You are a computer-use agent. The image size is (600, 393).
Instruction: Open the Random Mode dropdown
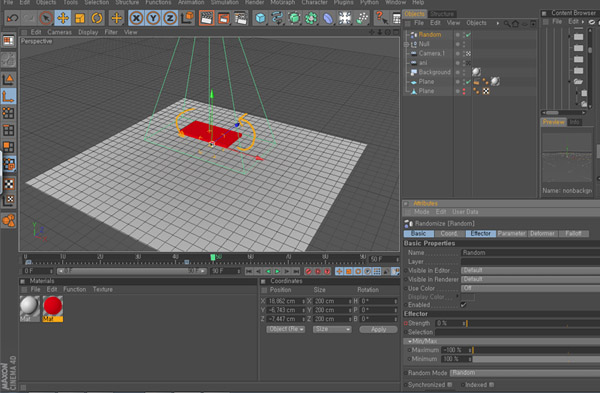(x=525, y=373)
